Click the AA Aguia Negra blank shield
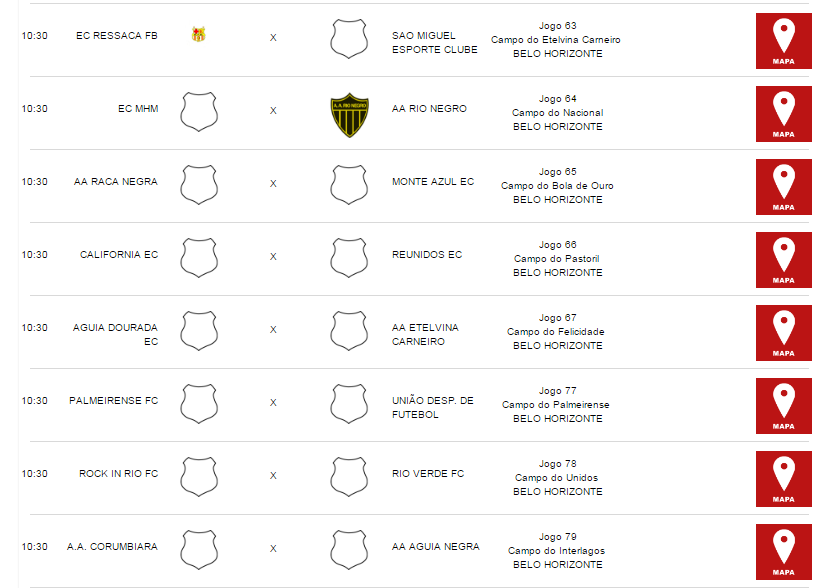Image resolution: width=818 pixels, height=588 pixels. pyautogui.click(x=349, y=550)
